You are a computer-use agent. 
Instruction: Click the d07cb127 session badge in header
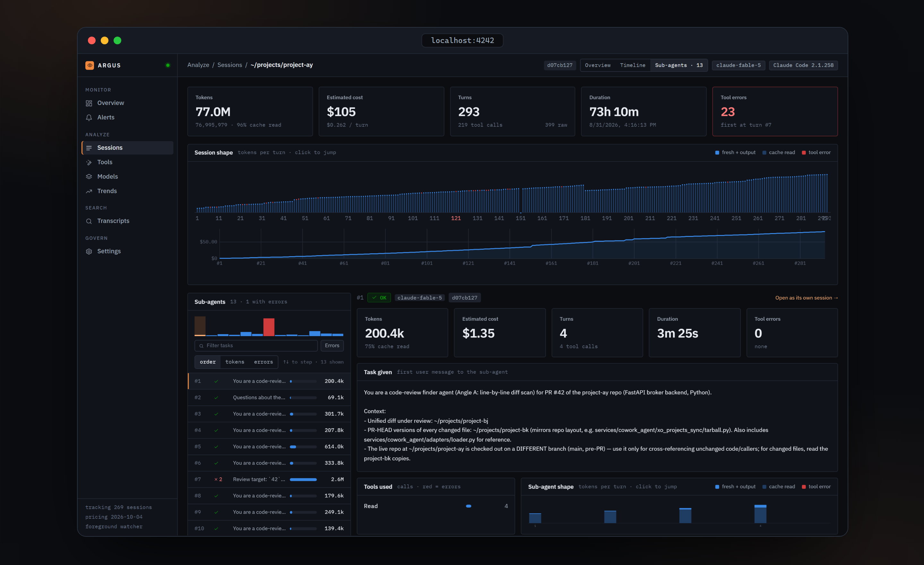click(560, 65)
